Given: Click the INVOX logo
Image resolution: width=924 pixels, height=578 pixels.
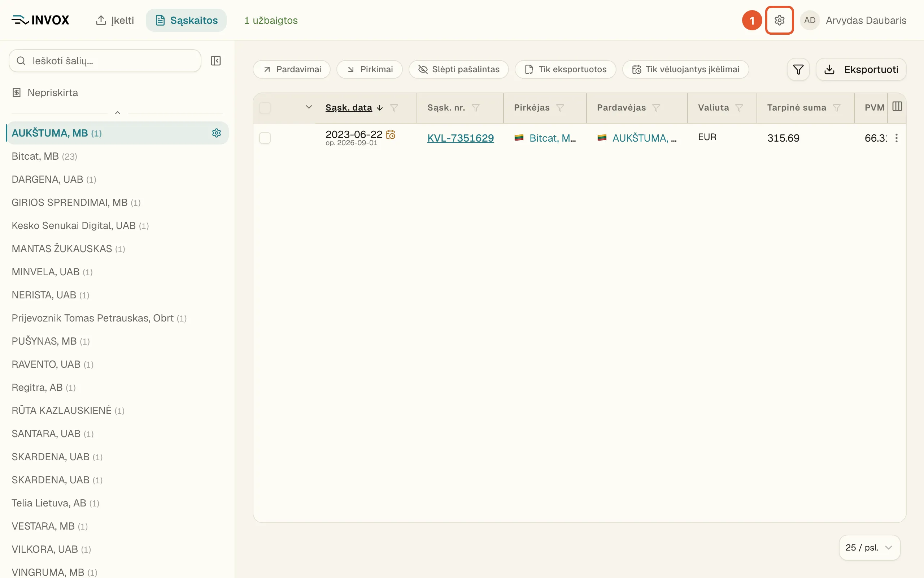Looking at the screenshot, I should point(40,20).
